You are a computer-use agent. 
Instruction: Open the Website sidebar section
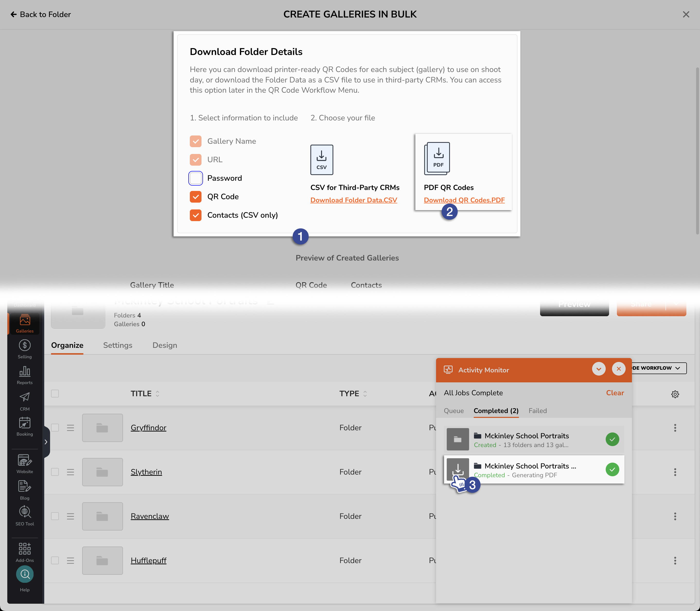[x=25, y=464]
